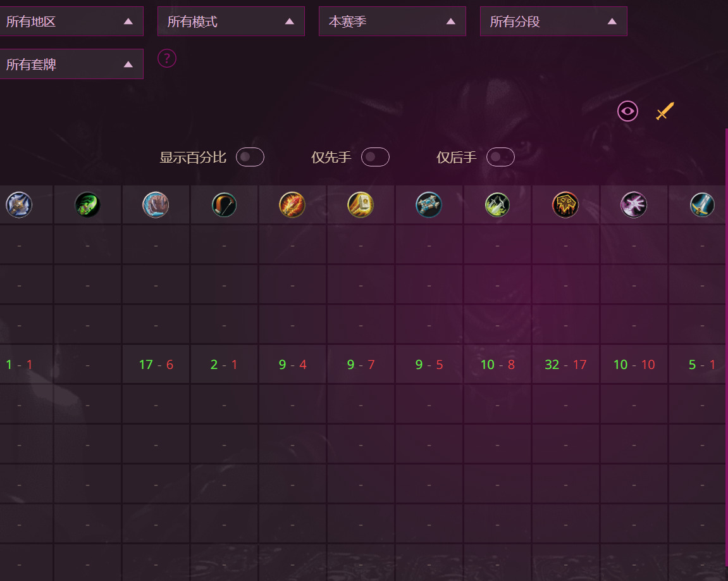The height and width of the screenshot is (581, 728).
Task: Select the Druid paw class icon
Action: (156, 205)
